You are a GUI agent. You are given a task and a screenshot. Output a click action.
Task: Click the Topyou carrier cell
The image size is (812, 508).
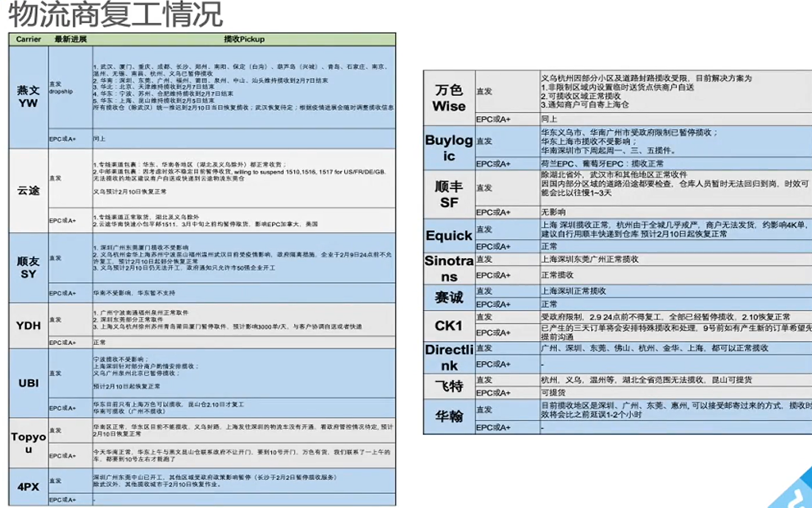coord(28,443)
